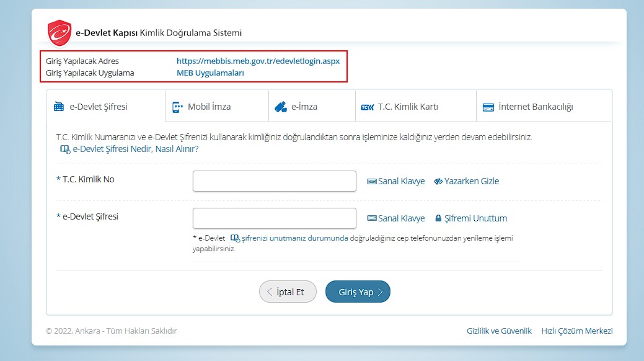Cancel login with İptal Et button
This screenshot has height=361, width=644.
tap(288, 292)
